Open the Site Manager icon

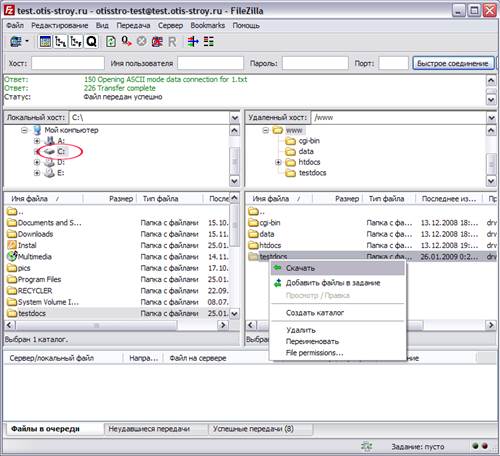coord(16,42)
